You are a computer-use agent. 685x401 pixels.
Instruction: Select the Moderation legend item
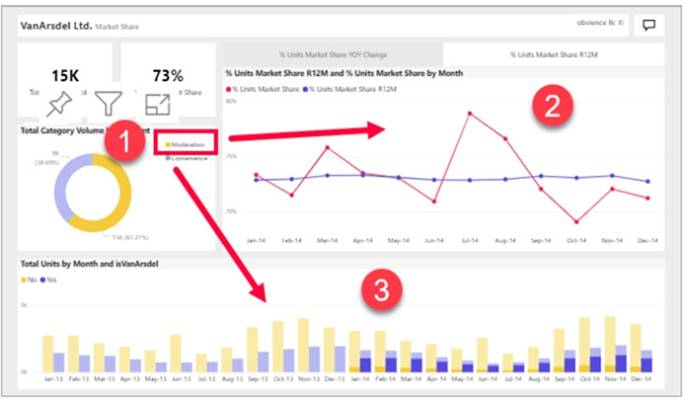[185, 145]
